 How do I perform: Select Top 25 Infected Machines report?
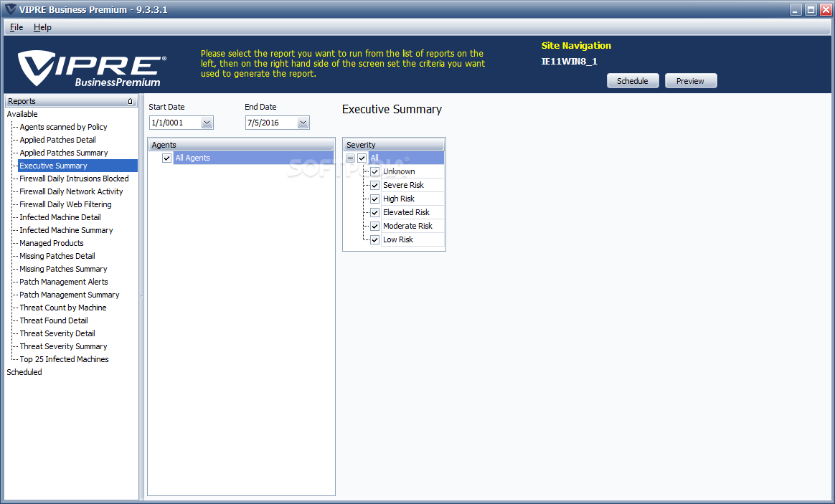64,359
